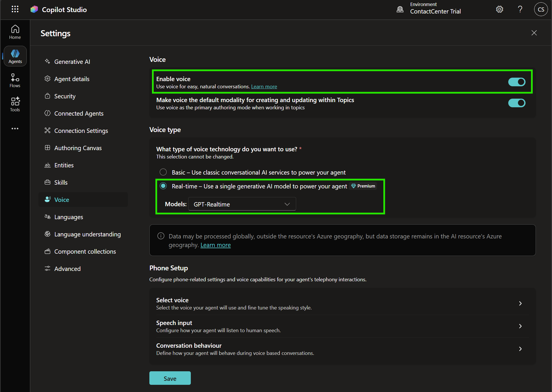Click the Connected Agents icon

pyautogui.click(x=47, y=113)
